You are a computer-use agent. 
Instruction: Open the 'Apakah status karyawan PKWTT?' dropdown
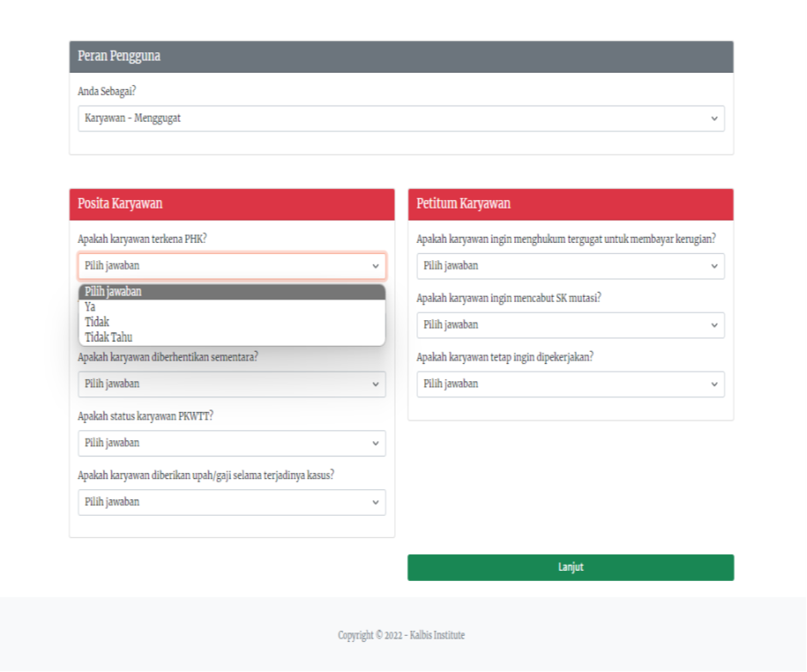[231, 443]
